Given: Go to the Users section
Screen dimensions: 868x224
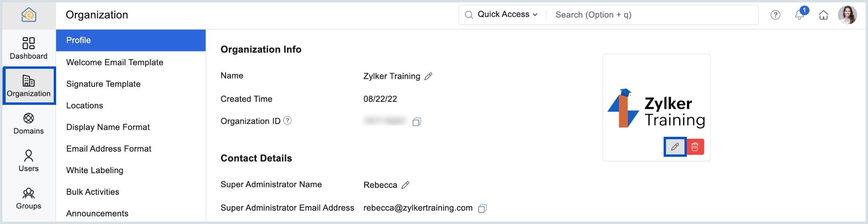Looking at the screenshot, I should tap(28, 161).
